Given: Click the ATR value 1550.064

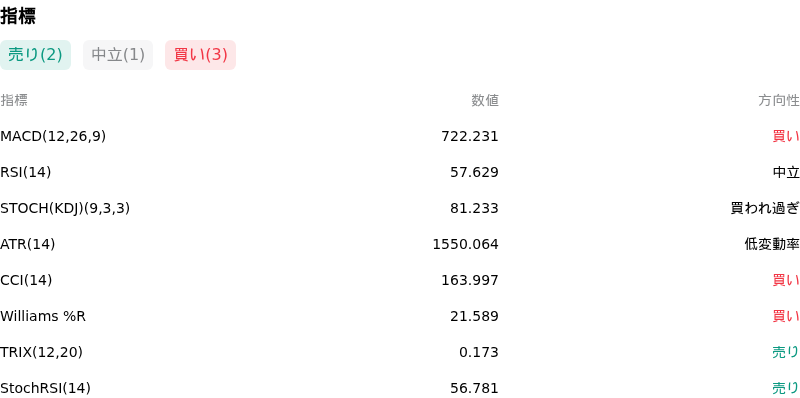Looking at the screenshot, I should [465, 244].
